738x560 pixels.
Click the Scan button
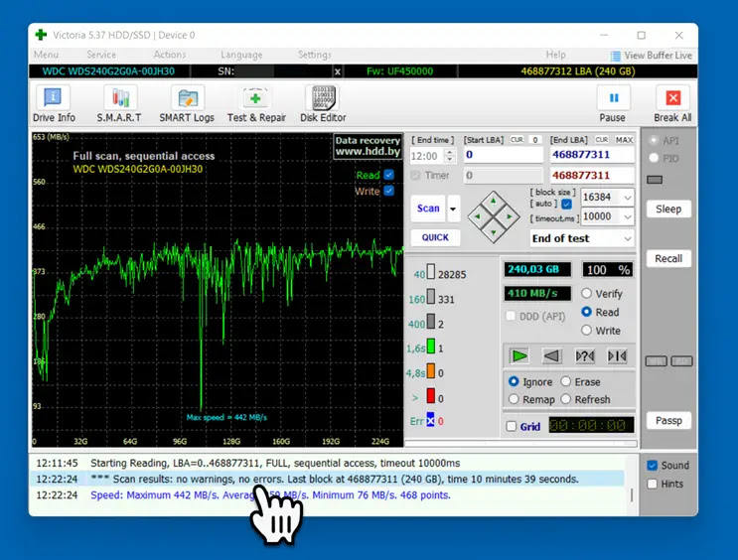pyautogui.click(x=428, y=209)
